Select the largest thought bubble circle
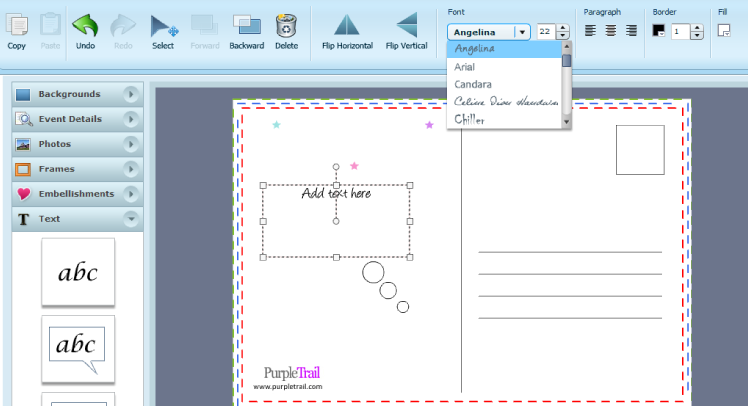 (373, 272)
